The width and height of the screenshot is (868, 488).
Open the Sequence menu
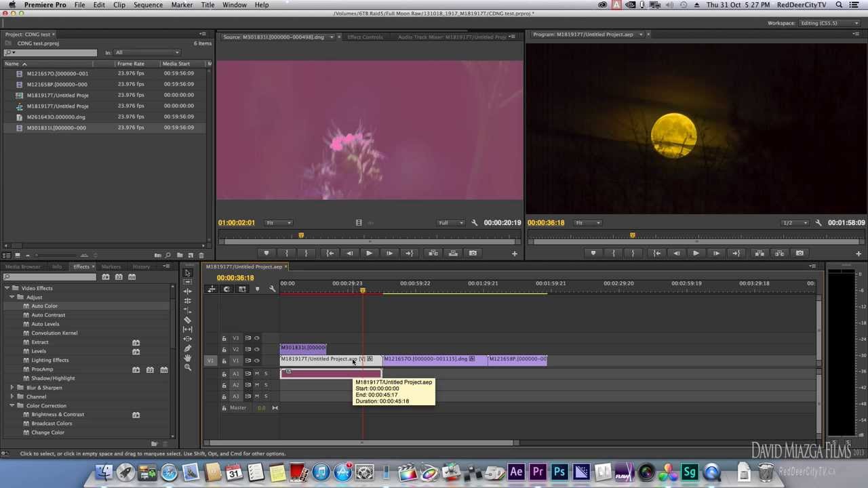(x=148, y=5)
